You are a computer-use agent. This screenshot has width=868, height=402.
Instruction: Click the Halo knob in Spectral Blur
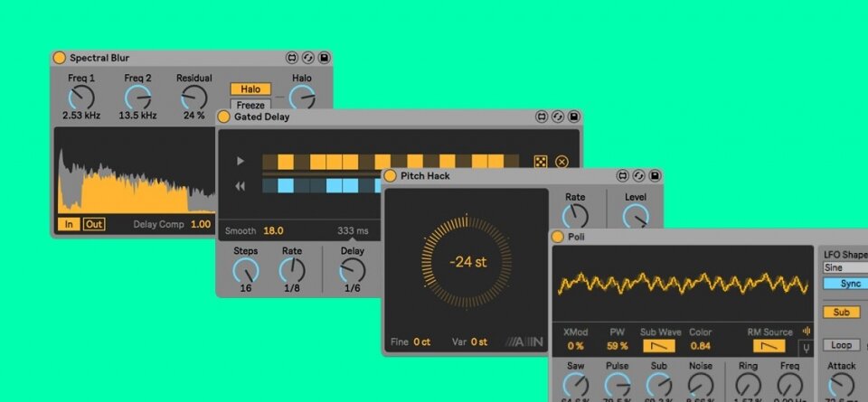[x=302, y=97]
